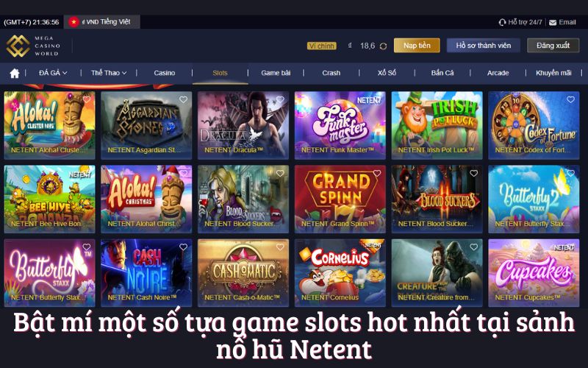Go to the home icon in navigation
Image resolution: width=588 pixels, height=368 pixels.
pos(15,73)
